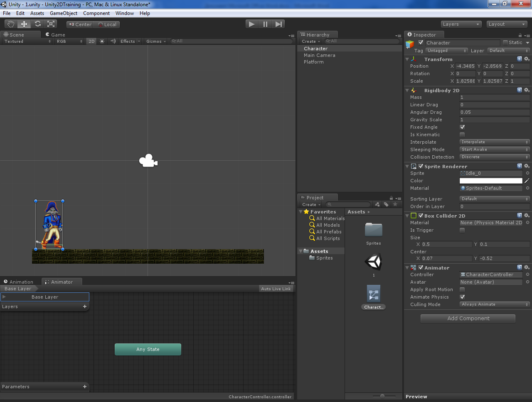Save search star icon in Project panel

pyautogui.click(x=395, y=204)
